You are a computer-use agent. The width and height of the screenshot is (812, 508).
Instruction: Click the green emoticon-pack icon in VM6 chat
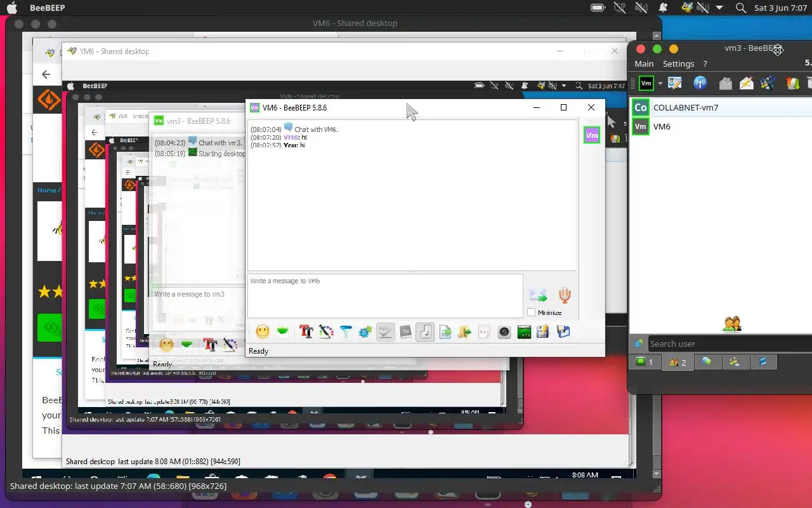[283, 331]
